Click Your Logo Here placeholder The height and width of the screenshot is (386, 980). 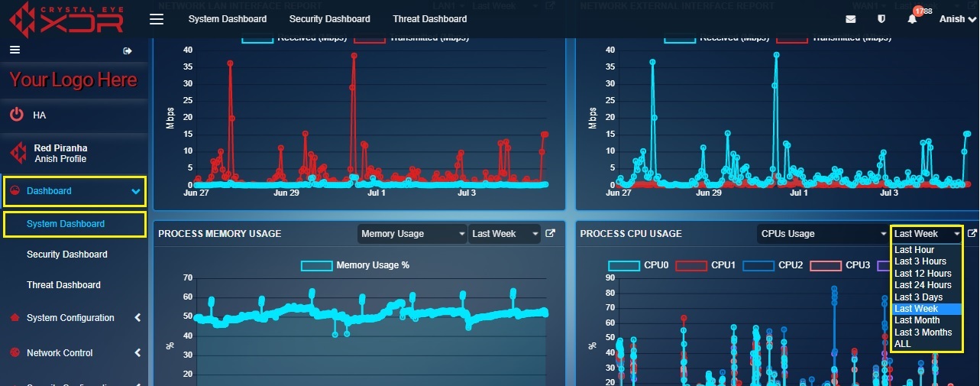click(x=73, y=80)
